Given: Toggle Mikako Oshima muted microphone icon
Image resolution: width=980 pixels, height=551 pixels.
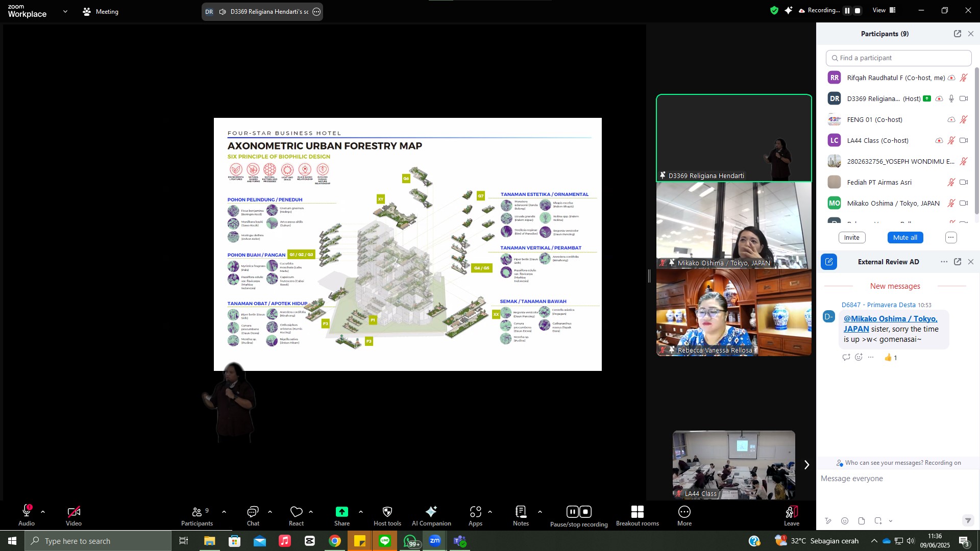Looking at the screenshot, I should pyautogui.click(x=951, y=204).
